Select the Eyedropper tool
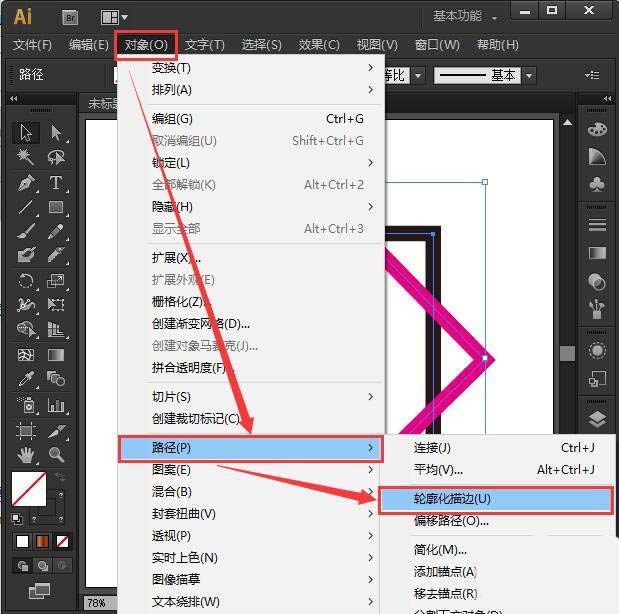Viewport: 619px width, 614px height. point(26,379)
